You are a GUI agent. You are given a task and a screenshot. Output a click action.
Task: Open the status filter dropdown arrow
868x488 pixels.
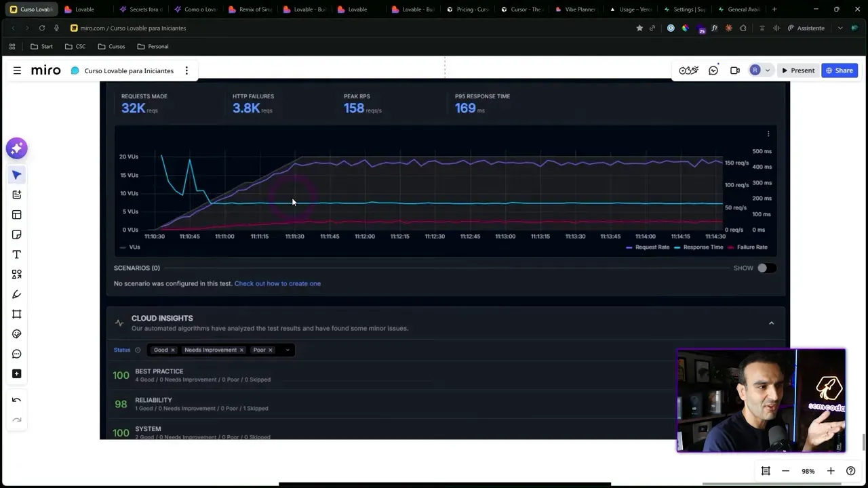[x=286, y=350]
